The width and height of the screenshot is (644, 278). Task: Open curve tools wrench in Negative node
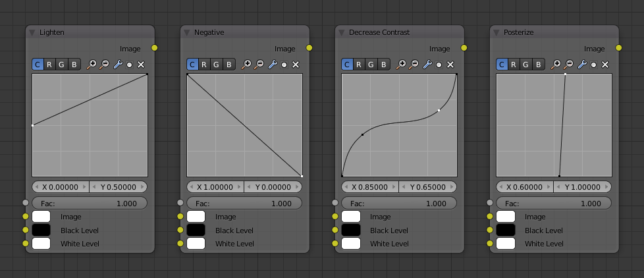[x=273, y=65]
